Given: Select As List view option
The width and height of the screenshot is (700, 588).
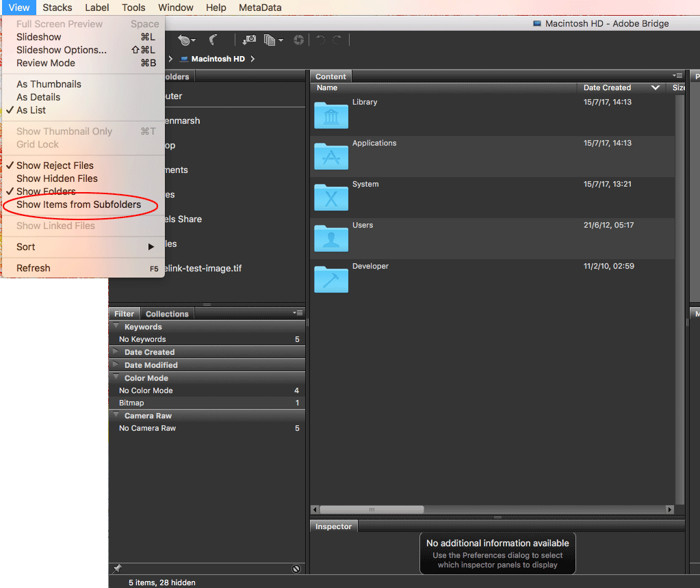Looking at the screenshot, I should 83,110.
